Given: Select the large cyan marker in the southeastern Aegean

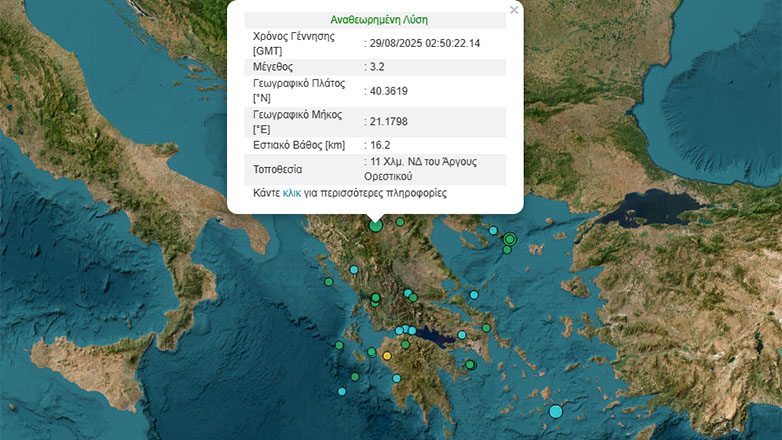Looking at the screenshot, I should point(556,412).
